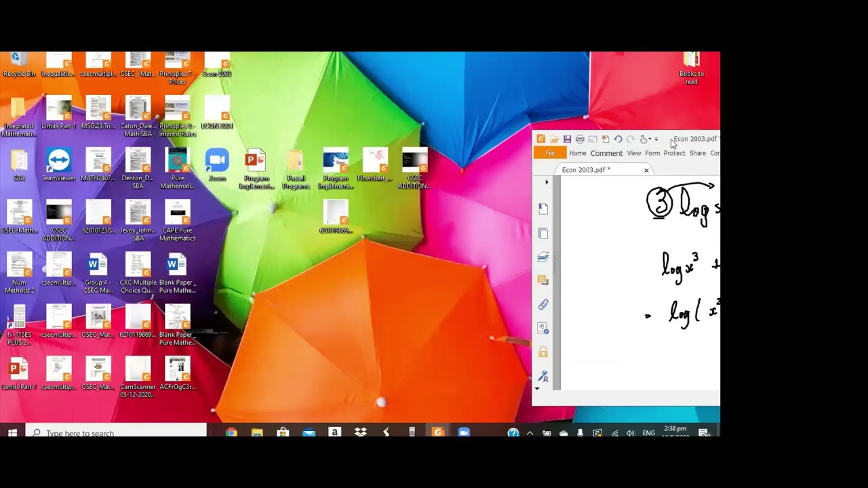Switch to the Protect ribbon tab
868x488 pixels.
tap(674, 153)
